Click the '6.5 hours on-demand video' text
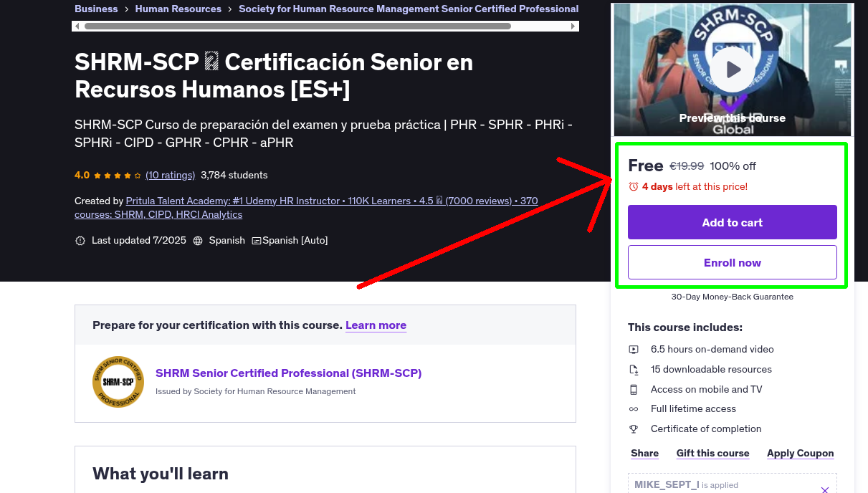 click(x=712, y=350)
